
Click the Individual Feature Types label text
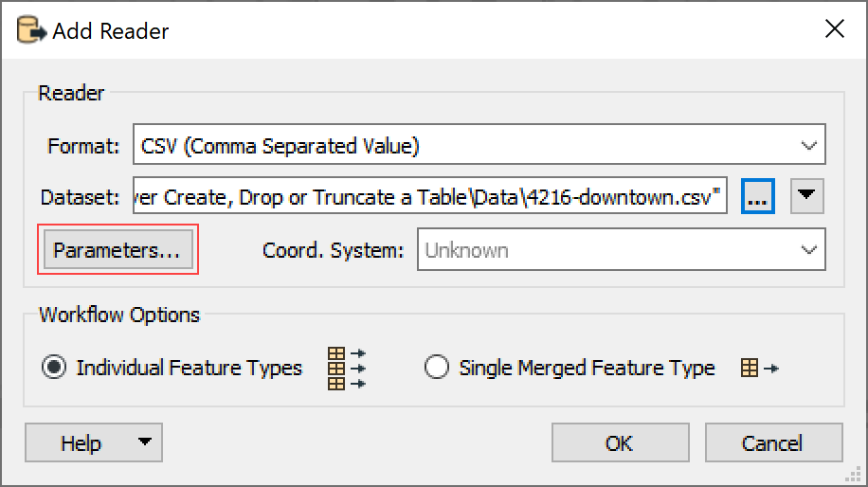189,368
